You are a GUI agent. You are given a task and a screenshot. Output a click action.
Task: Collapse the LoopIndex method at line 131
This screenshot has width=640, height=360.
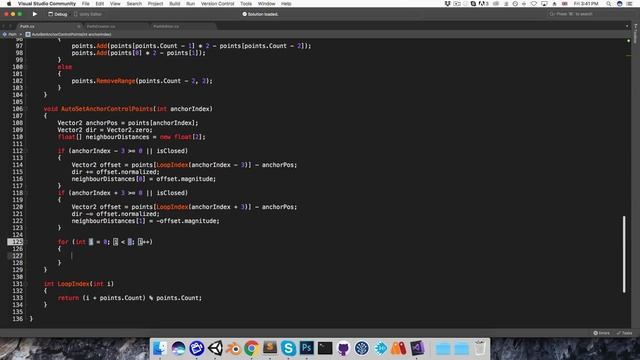27,284
